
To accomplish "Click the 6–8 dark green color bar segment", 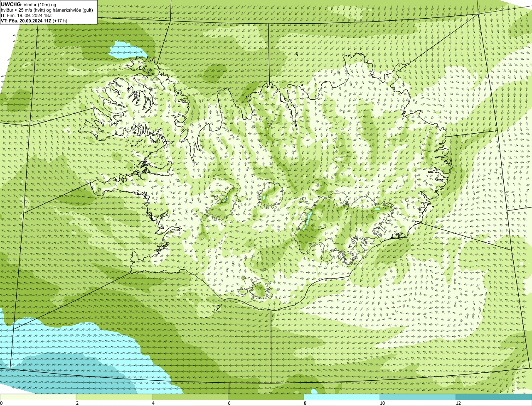I will click(266, 397).
